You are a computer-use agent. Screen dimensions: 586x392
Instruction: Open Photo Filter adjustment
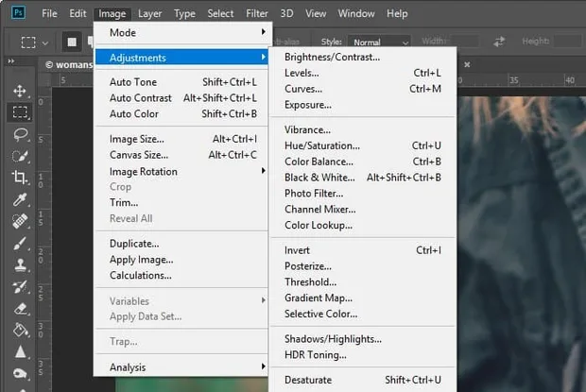pos(363,194)
